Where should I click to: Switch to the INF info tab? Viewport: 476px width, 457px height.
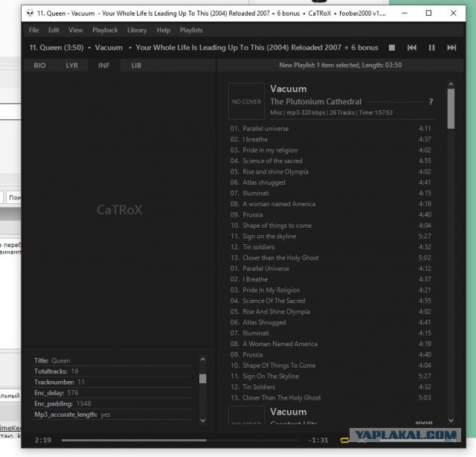click(104, 65)
